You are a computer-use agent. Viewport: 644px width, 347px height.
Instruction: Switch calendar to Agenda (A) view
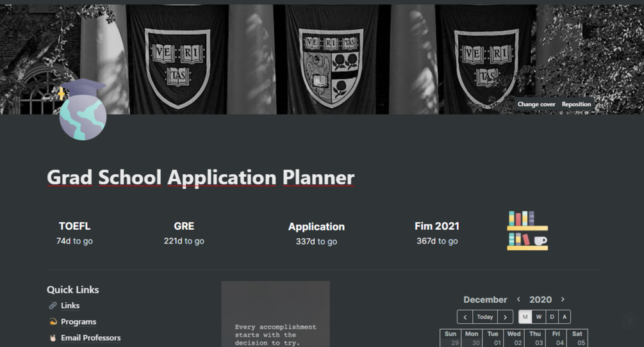565,317
